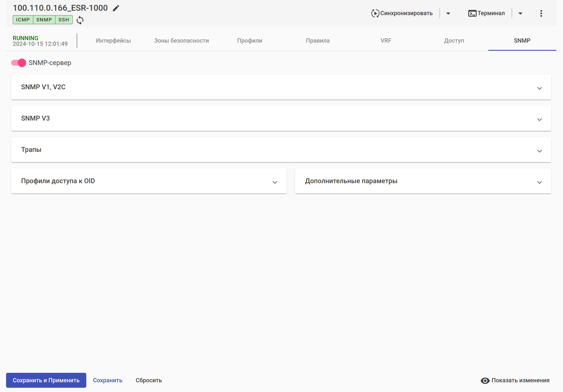The height and width of the screenshot is (392, 563).
Task: Click the SSH status badge
Action: point(64,20)
